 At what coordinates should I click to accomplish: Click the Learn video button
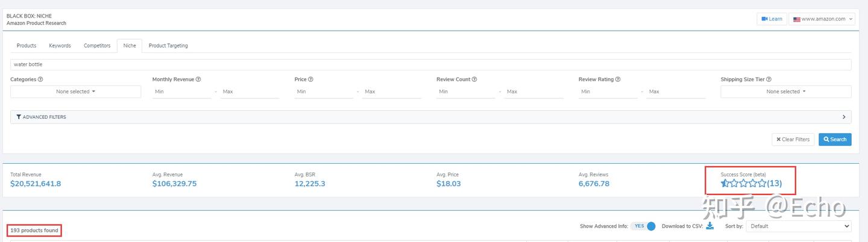point(772,19)
